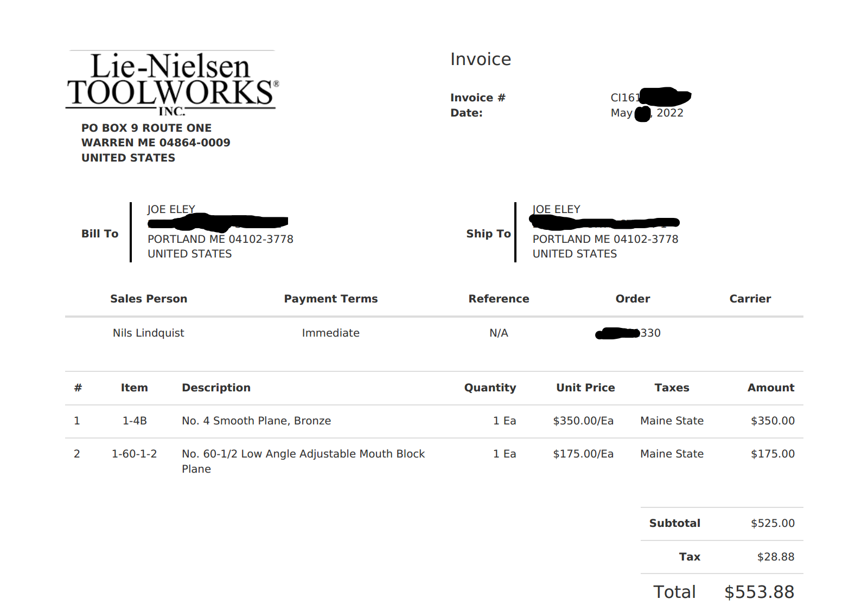868x612 pixels.
Task: Select the payment terms value 'Immediate'
Action: [x=331, y=333]
